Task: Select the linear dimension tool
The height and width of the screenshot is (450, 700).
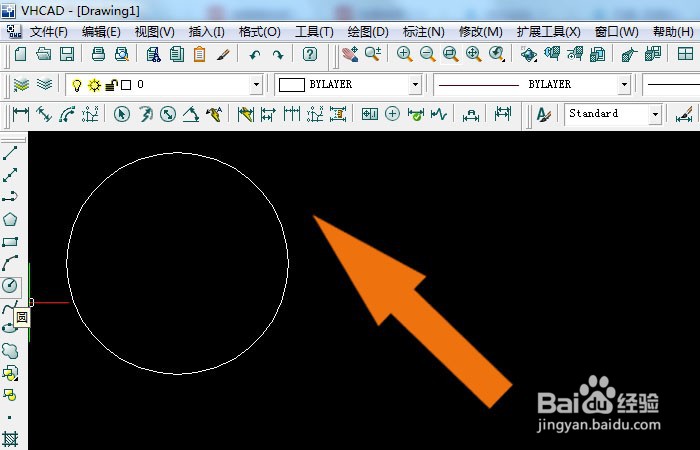Action: coord(21,114)
